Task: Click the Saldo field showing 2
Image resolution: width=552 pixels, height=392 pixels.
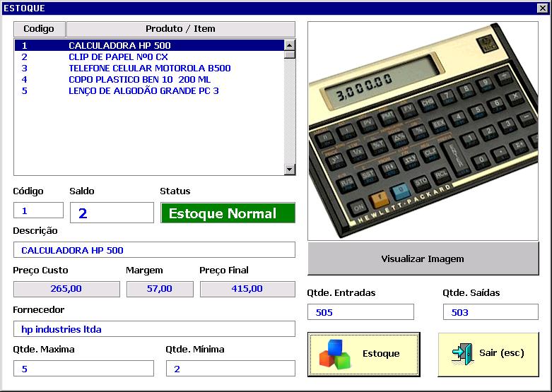Action: click(x=112, y=213)
